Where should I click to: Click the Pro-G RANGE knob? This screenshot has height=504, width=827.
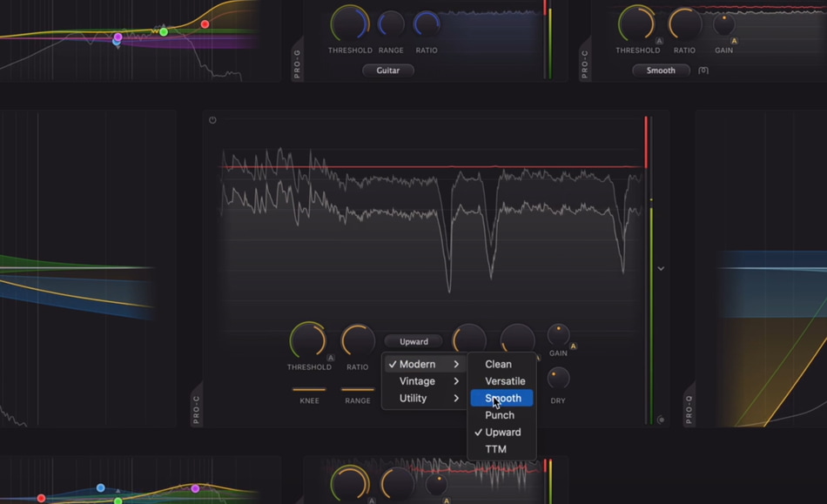pos(391,24)
